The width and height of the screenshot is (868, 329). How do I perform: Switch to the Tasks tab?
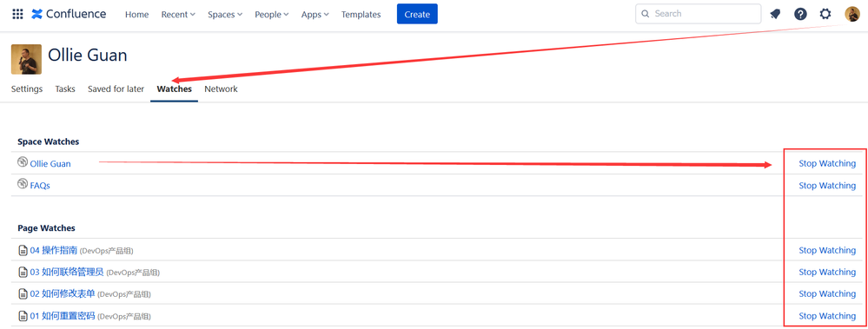click(65, 89)
